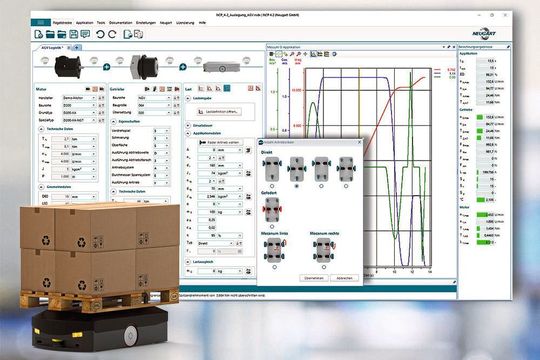Open the Documentation menu
This screenshot has width=540, height=360.
tap(121, 23)
